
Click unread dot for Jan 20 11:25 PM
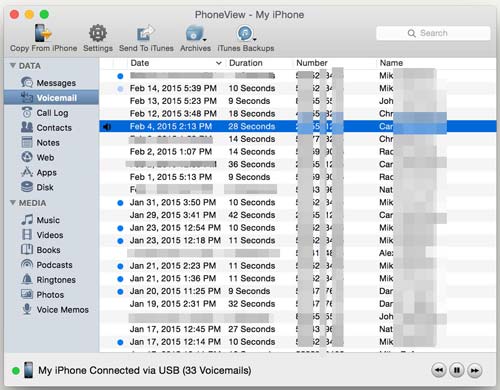click(120, 292)
